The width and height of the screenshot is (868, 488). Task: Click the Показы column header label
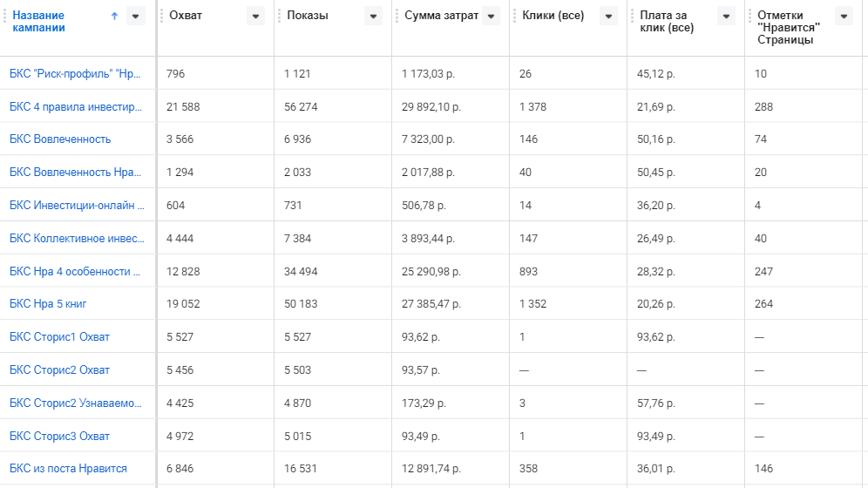click(x=308, y=16)
